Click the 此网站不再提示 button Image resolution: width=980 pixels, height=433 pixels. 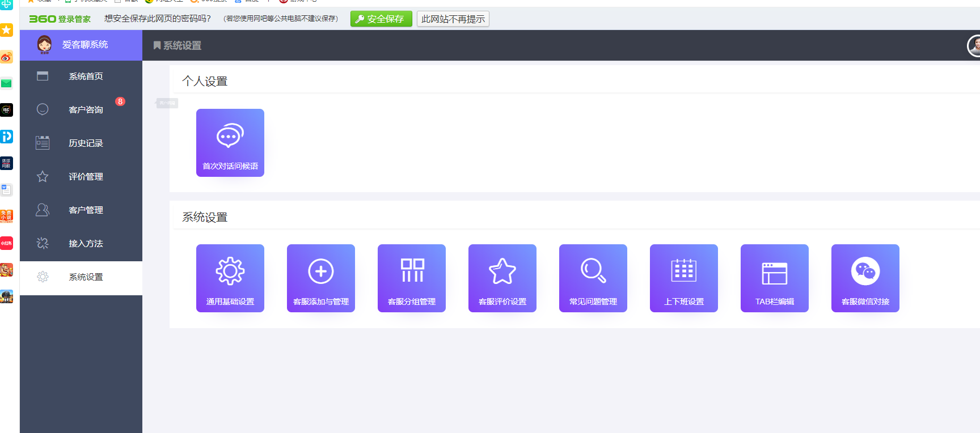453,19
